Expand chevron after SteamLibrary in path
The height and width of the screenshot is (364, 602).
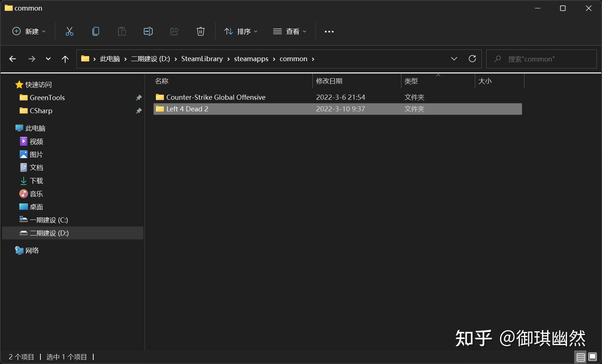229,59
